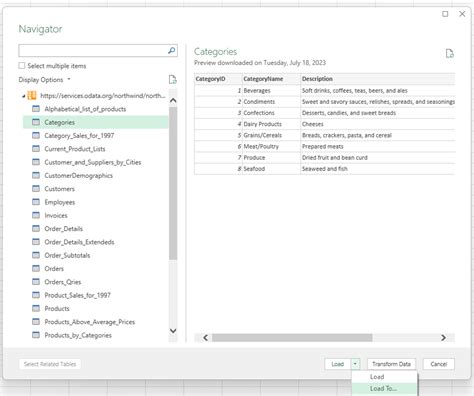Click the search magnifier icon
Viewport: 474px width, 396px height.
pos(171,50)
